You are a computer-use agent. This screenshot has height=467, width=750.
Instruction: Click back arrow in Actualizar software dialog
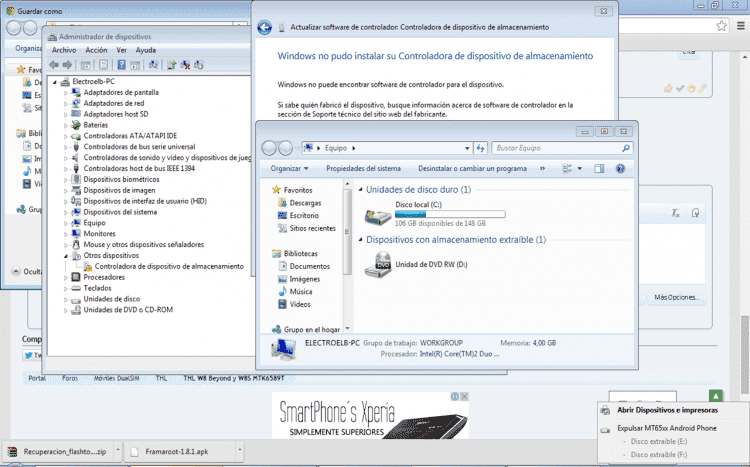coord(265,27)
